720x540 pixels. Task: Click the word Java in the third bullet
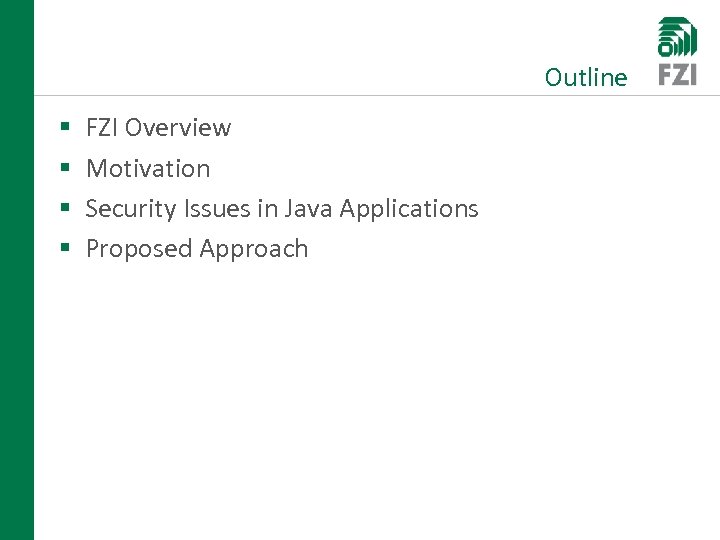[x=309, y=209]
